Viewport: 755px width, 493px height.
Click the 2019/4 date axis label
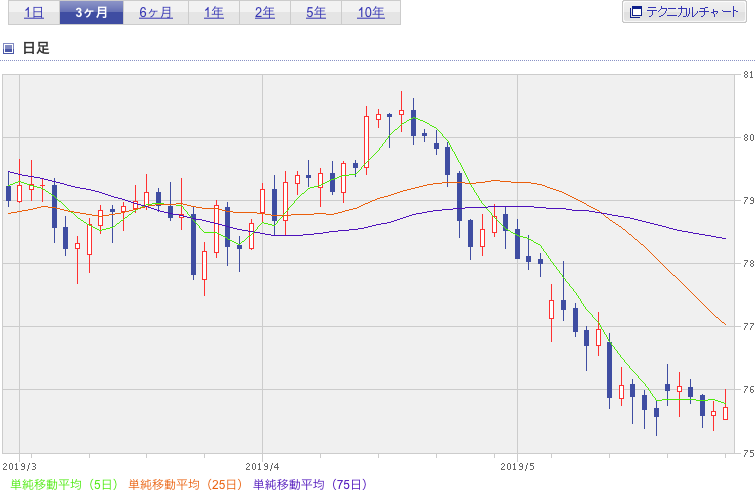click(x=262, y=467)
